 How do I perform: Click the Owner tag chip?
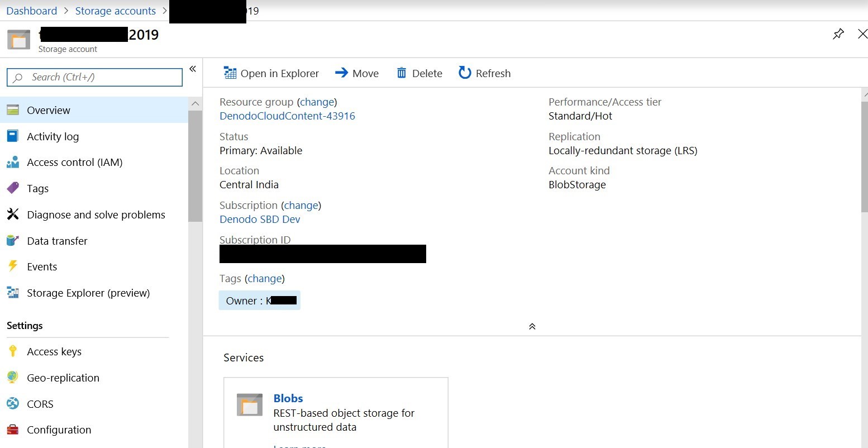coord(260,301)
